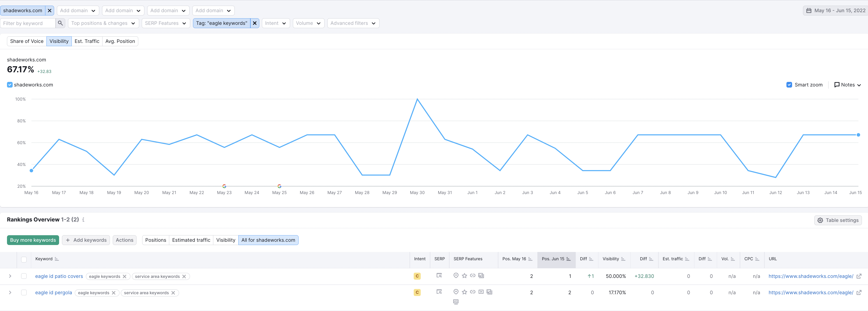Open the Volume filter dropdown
Viewport: 868px width, 311px height.
click(x=308, y=23)
